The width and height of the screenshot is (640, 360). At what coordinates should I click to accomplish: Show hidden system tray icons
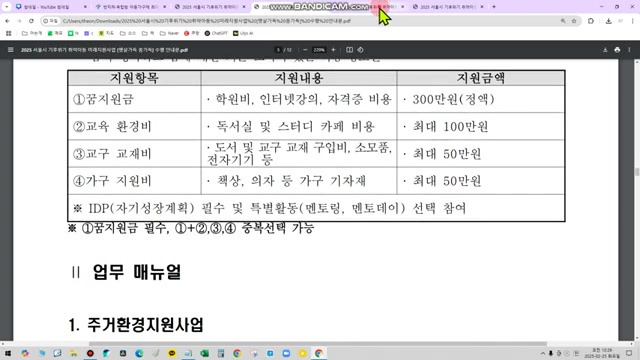(x=543, y=353)
